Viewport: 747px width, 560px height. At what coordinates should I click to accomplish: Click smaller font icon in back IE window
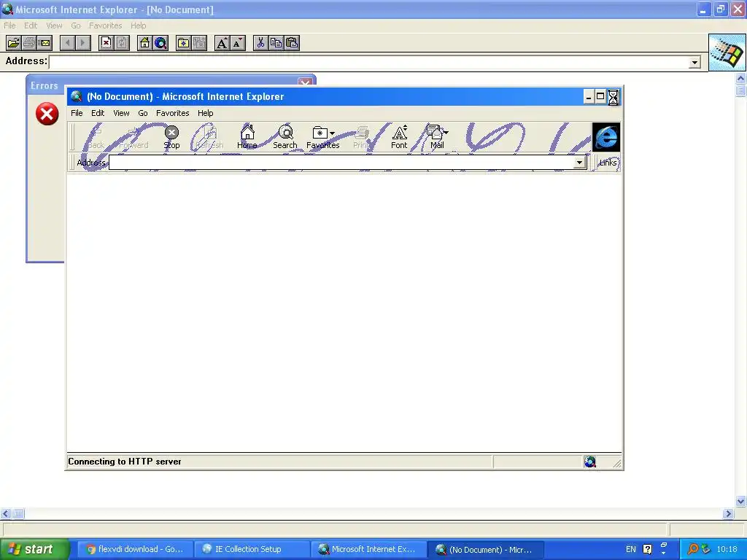[238, 43]
